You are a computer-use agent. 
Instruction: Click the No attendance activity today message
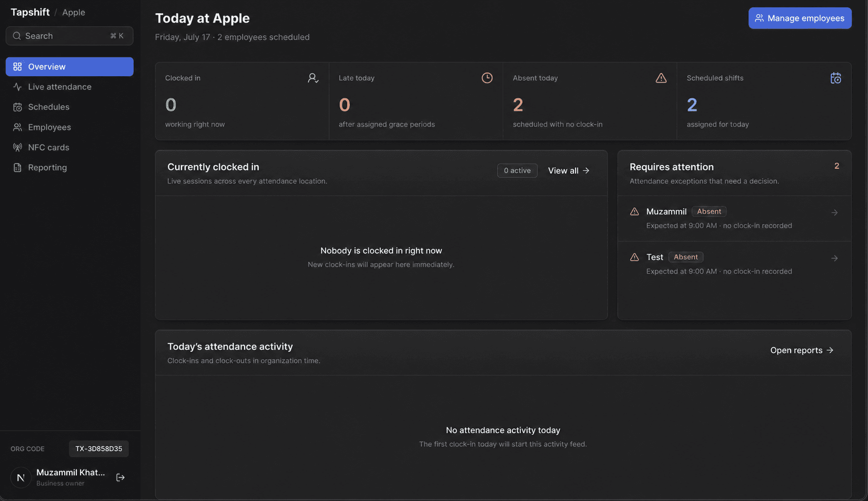[503, 430]
